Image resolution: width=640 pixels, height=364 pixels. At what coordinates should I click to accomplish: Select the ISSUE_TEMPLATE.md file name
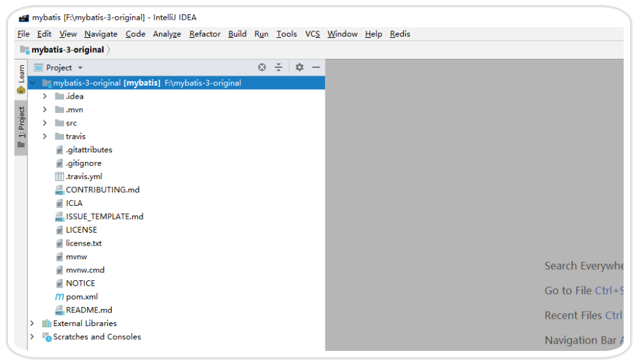pos(105,217)
